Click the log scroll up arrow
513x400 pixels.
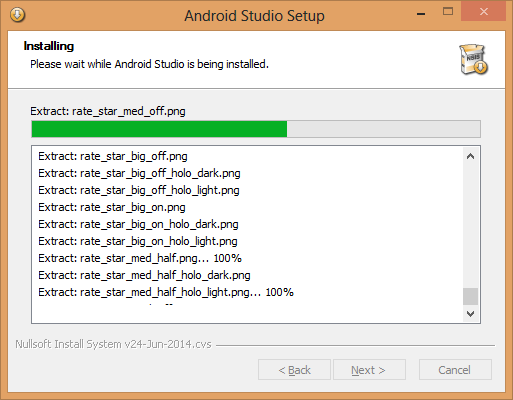470,156
